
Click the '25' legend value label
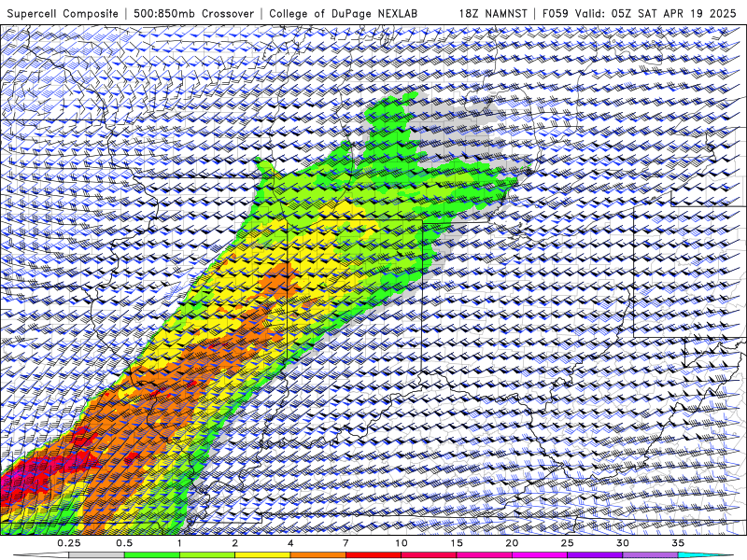tap(567, 543)
